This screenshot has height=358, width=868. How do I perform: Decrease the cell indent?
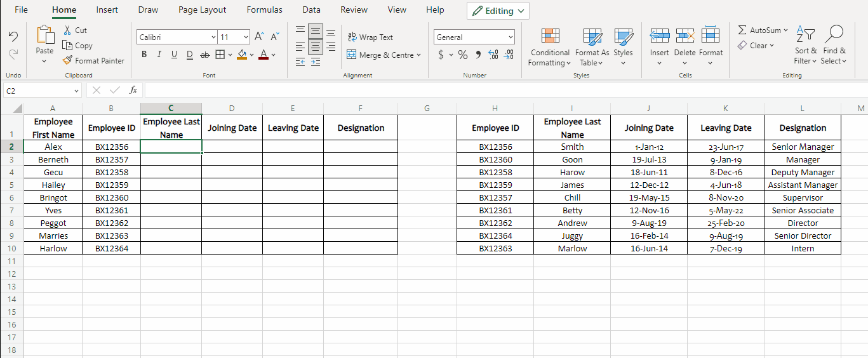pos(300,62)
